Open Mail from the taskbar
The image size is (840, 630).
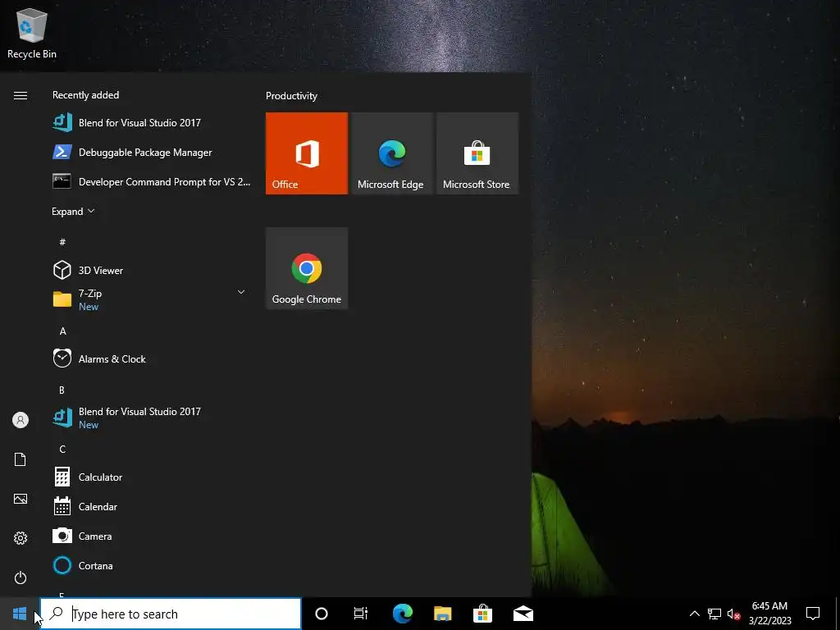523,614
